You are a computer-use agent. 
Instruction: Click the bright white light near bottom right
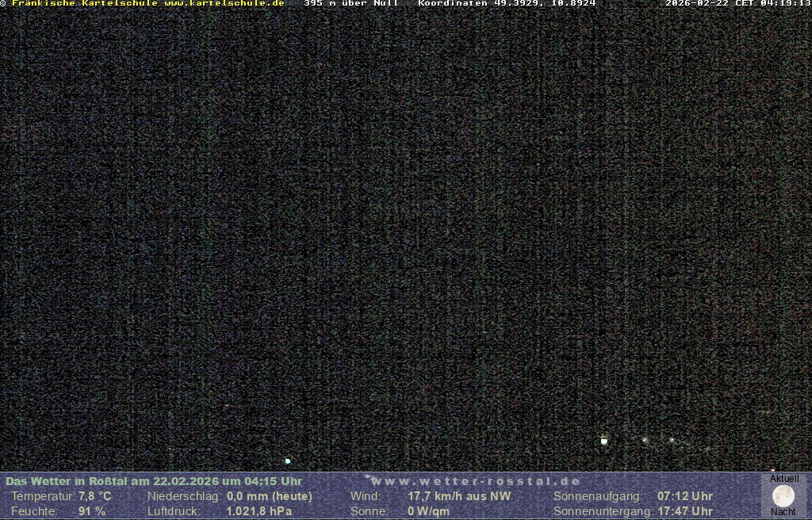click(604, 441)
